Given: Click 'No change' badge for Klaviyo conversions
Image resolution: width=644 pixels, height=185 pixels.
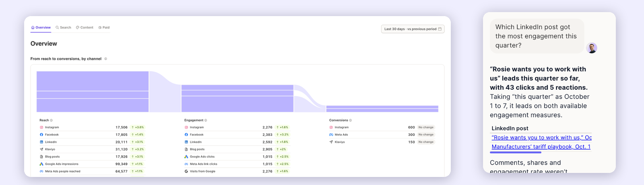Looking at the screenshot, I should 426,142.
